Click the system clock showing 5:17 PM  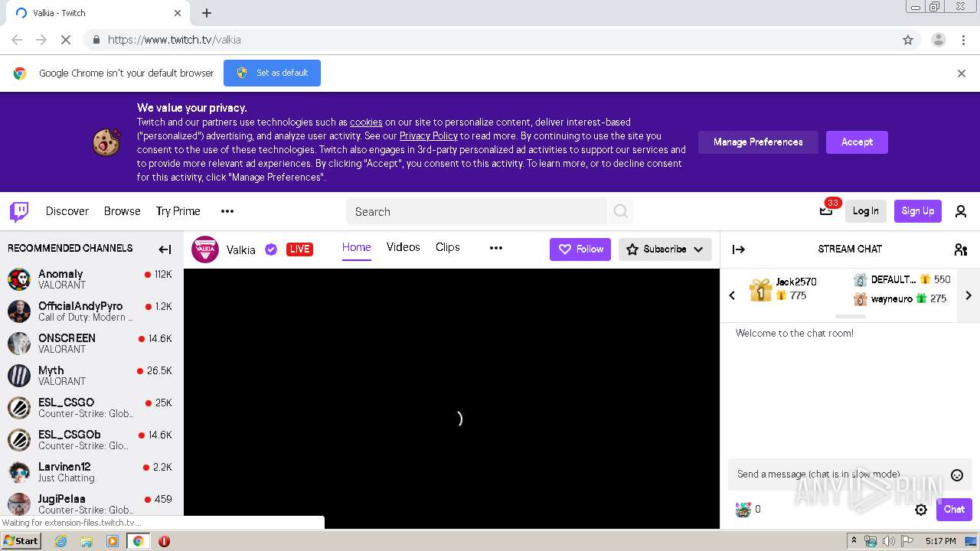pos(940,541)
